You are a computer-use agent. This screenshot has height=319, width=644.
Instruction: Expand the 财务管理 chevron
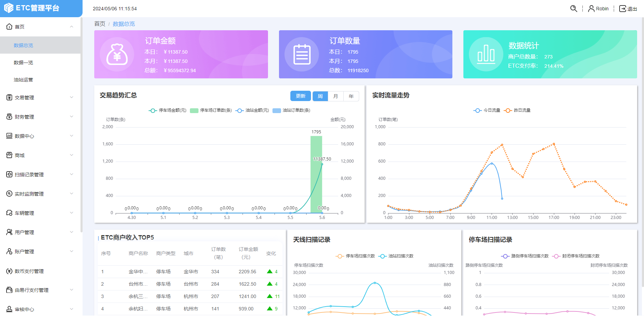(x=72, y=117)
